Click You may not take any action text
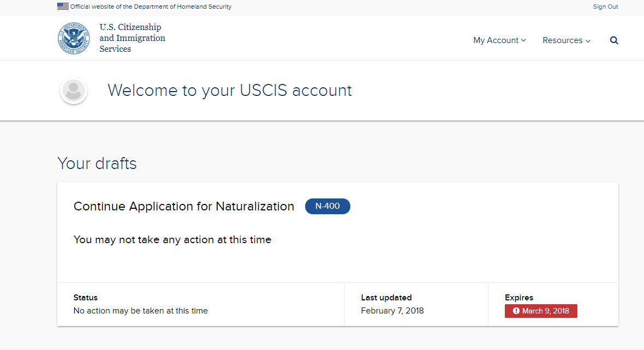This screenshot has width=644, height=350. tap(172, 240)
